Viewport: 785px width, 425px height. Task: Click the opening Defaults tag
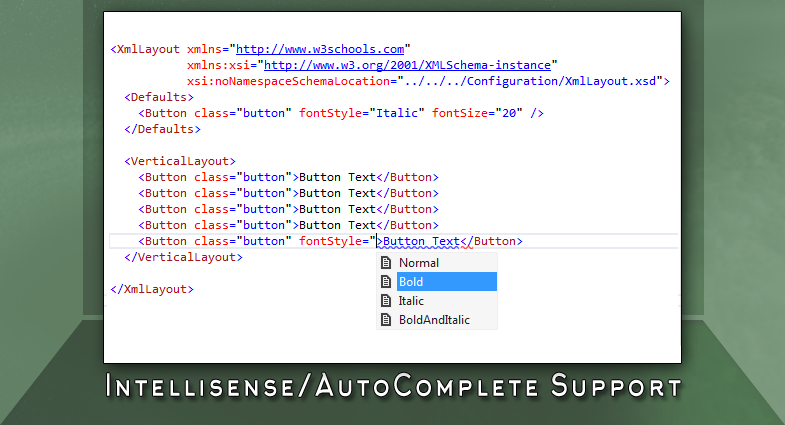coord(159,97)
